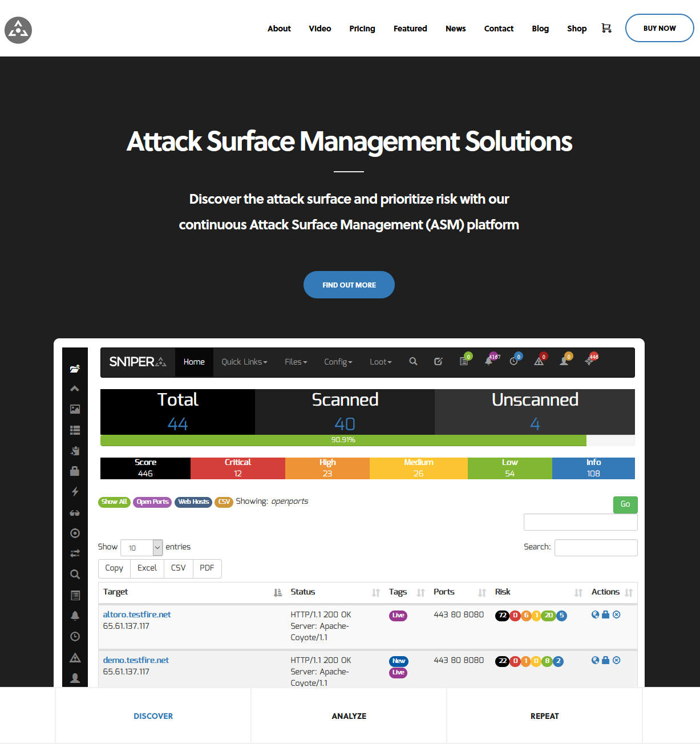Click the sunglasses icon in the sidebar
Image resolution: width=700 pixels, height=744 pixels.
tap(75, 512)
